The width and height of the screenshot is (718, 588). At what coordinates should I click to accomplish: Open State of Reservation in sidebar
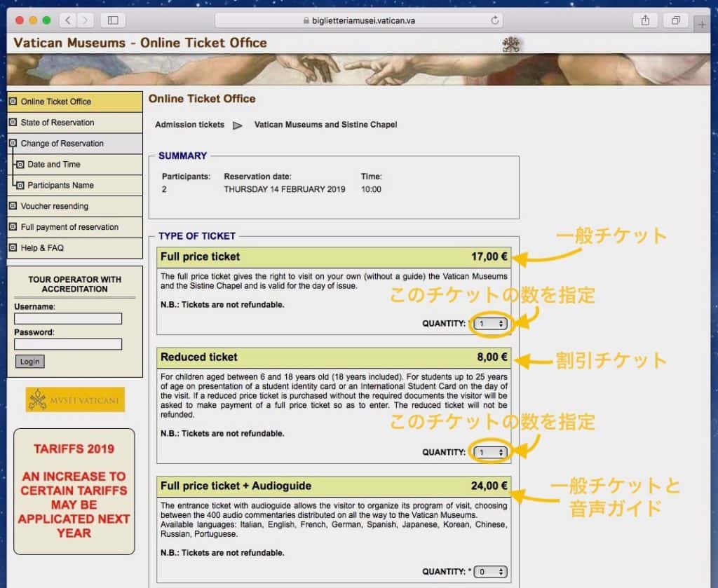pyautogui.click(x=75, y=123)
